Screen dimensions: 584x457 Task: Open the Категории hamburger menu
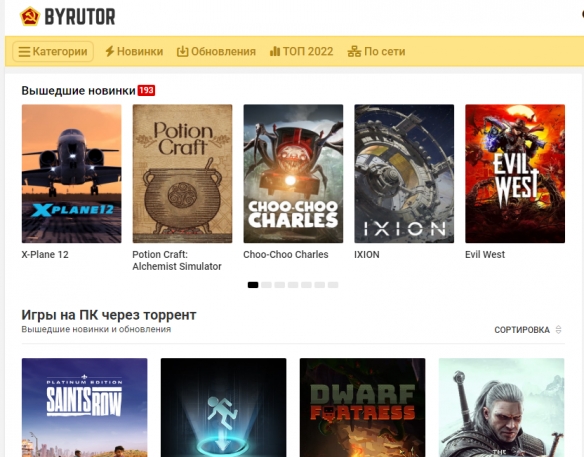click(x=53, y=51)
